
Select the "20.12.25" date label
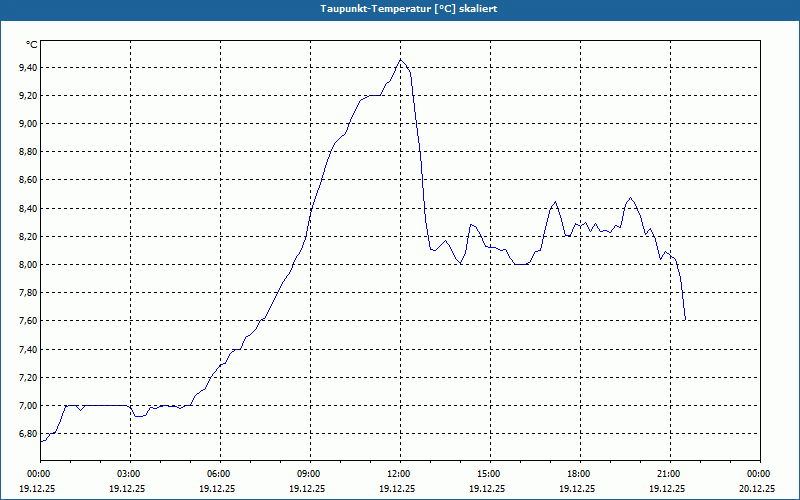tap(757, 488)
